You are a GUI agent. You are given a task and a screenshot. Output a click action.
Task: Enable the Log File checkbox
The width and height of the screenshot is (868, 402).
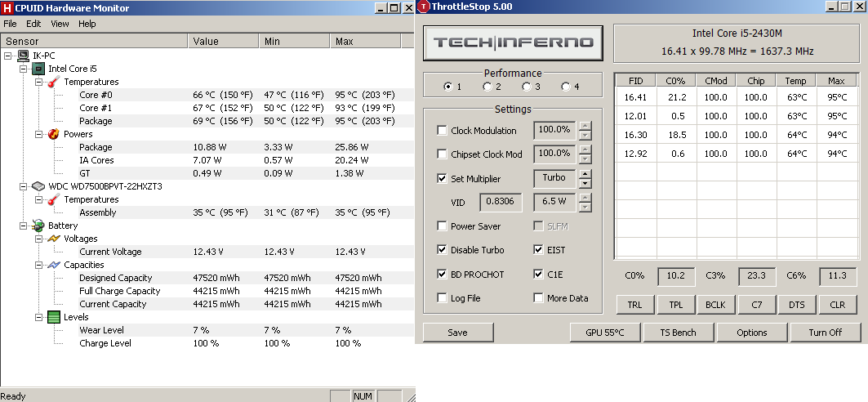click(x=442, y=298)
